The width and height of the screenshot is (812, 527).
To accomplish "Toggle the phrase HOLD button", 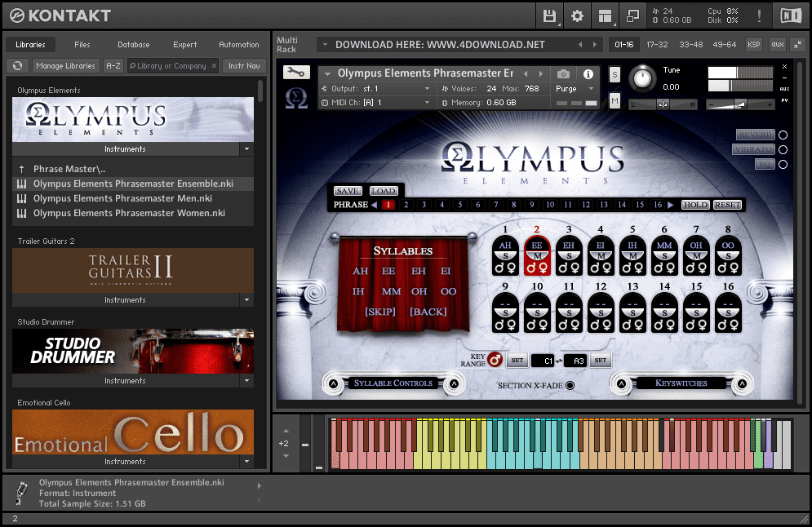I will [695, 205].
